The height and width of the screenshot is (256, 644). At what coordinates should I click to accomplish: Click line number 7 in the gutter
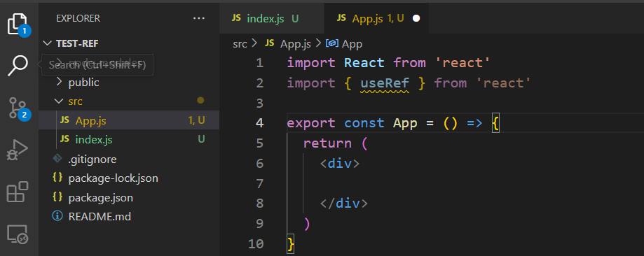tap(259, 183)
